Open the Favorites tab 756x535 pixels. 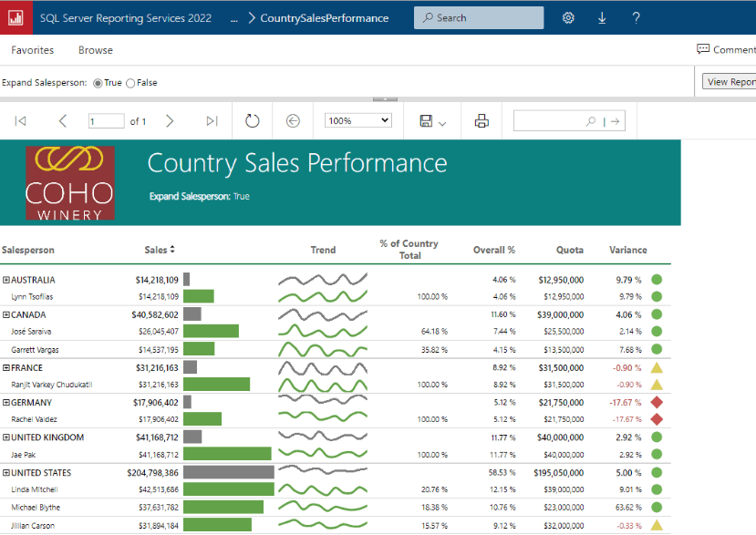[x=32, y=50]
